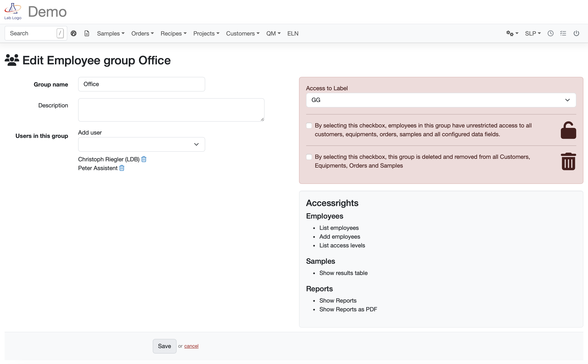The height and width of the screenshot is (364, 588).
Task: Remove Peter Assistent with trash icon
Action: coord(122,168)
